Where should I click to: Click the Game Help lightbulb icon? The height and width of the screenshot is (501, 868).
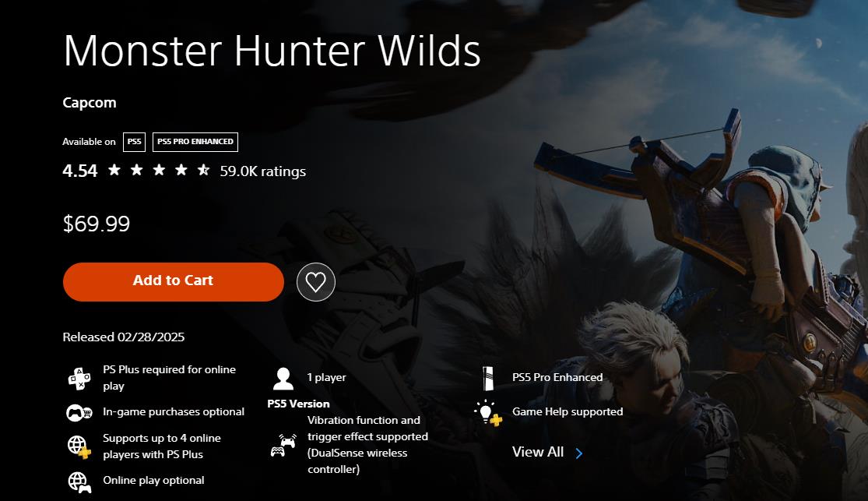point(487,413)
